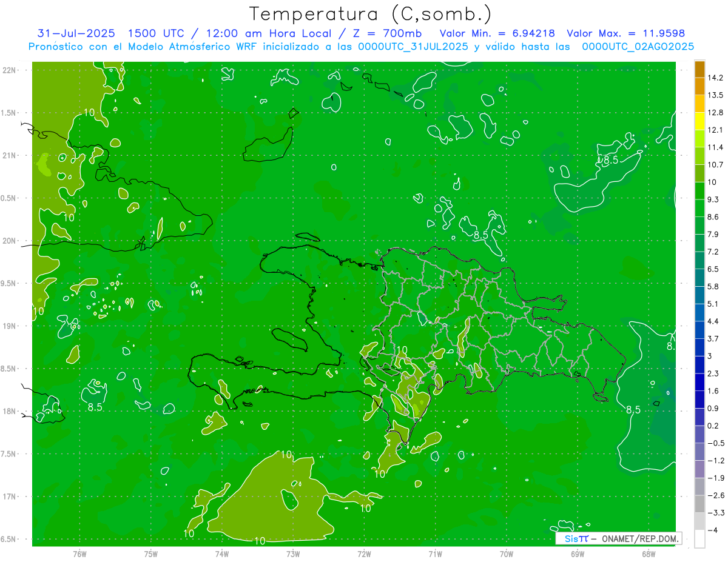Click 'Valor Min. = 6.94218' text

pos(497,33)
